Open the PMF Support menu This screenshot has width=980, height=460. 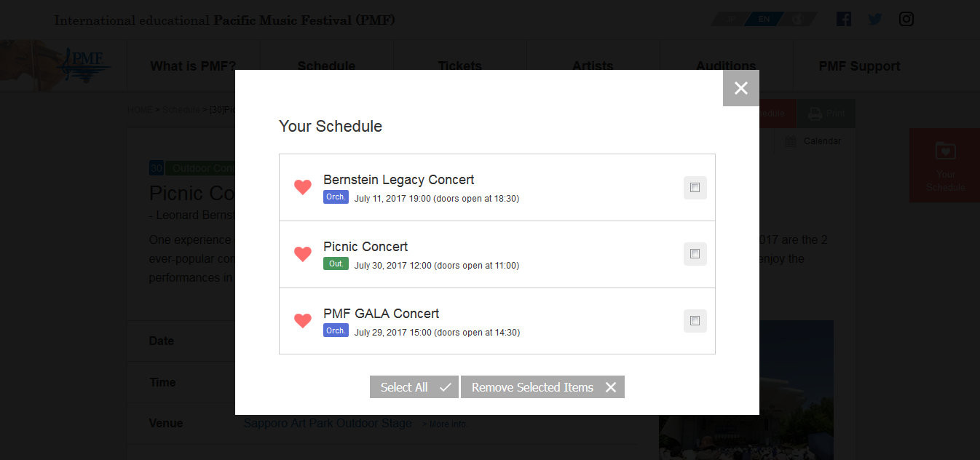[x=860, y=66]
